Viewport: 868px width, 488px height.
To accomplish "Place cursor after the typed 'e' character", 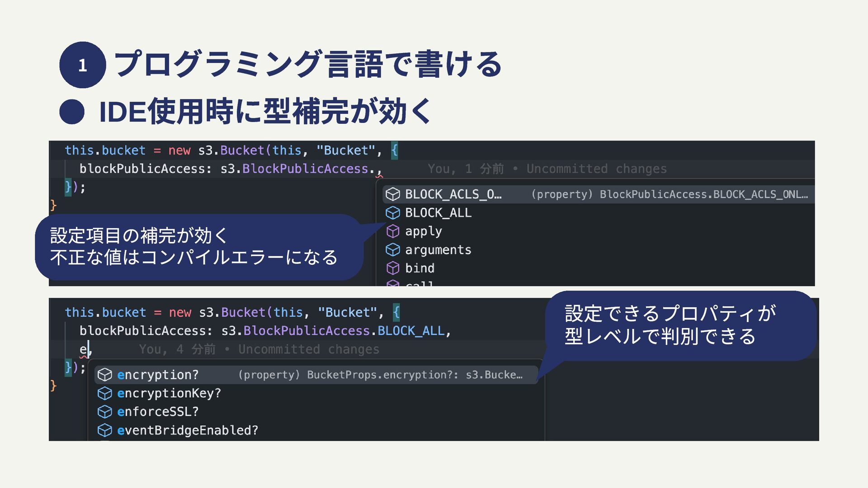I will (88, 349).
